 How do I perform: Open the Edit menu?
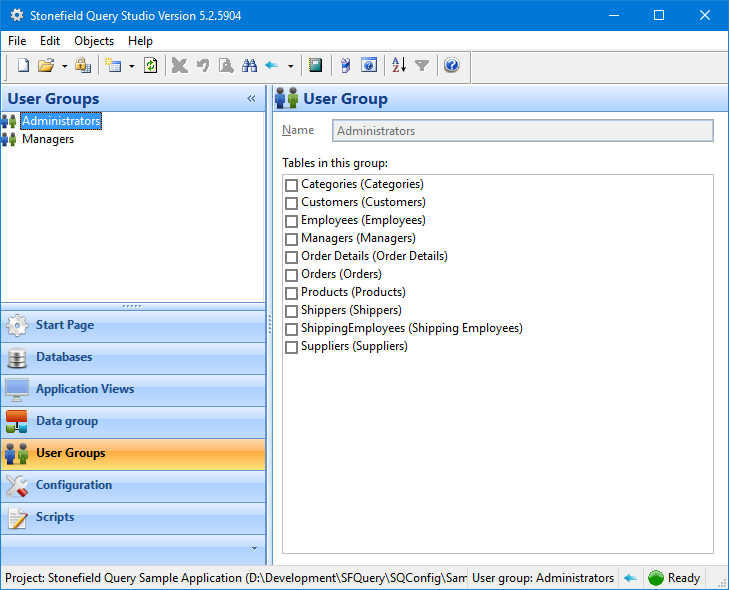pos(50,41)
